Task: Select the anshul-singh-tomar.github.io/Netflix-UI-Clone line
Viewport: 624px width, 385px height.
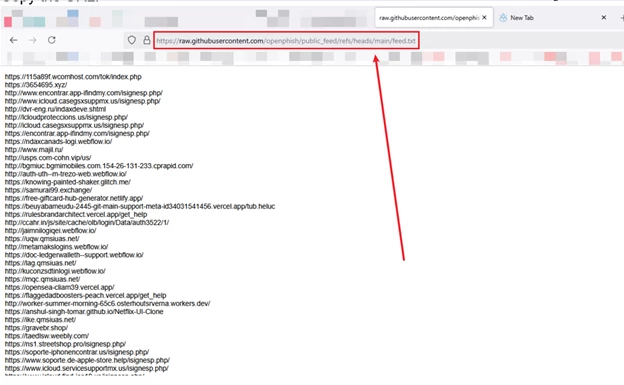Action: 84,312
